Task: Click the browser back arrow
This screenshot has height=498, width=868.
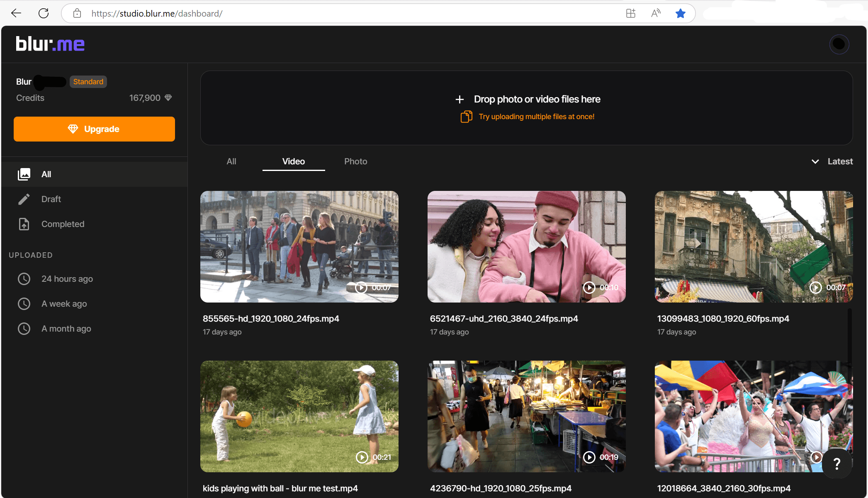Action: pos(16,13)
